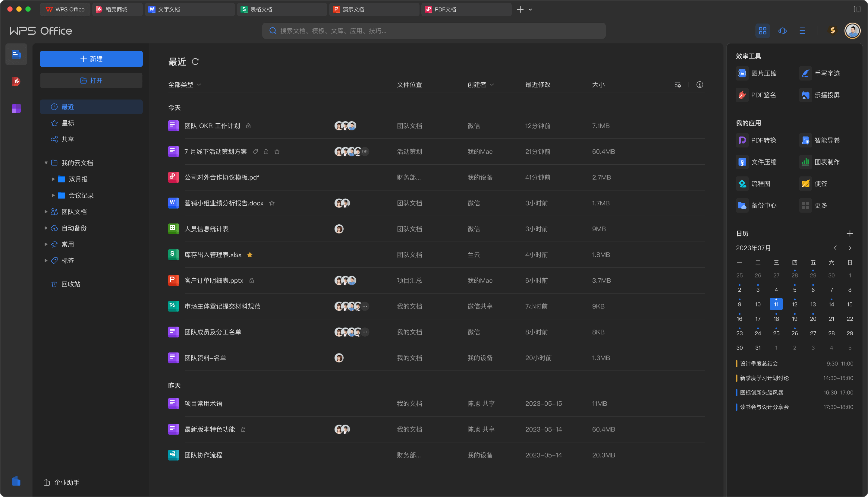Screen dimensions: 868x497
Task: Star the 7月线下活动策划方案 document
Action: click(x=277, y=152)
